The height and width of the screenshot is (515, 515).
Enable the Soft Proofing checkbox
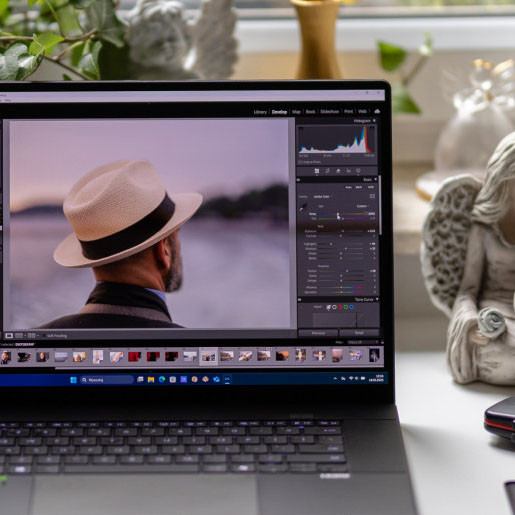[x=44, y=336]
